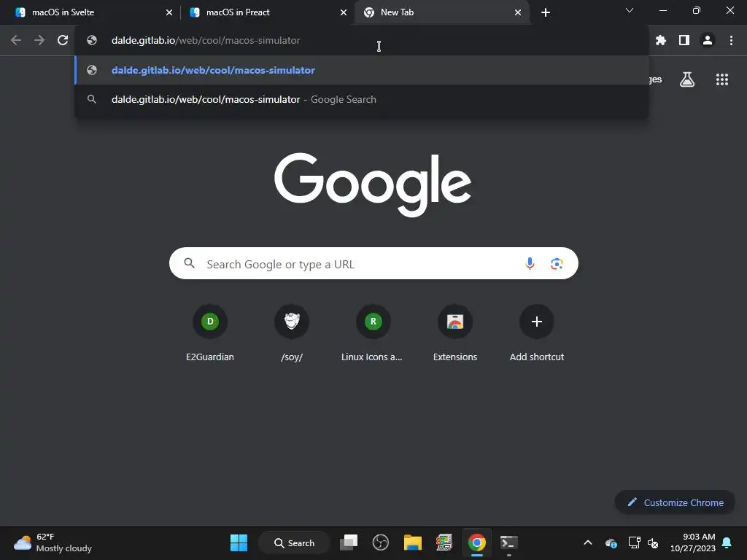The height and width of the screenshot is (560, 747).
Task: Open the Search Labs flask icon
Action: coord(687,79)
